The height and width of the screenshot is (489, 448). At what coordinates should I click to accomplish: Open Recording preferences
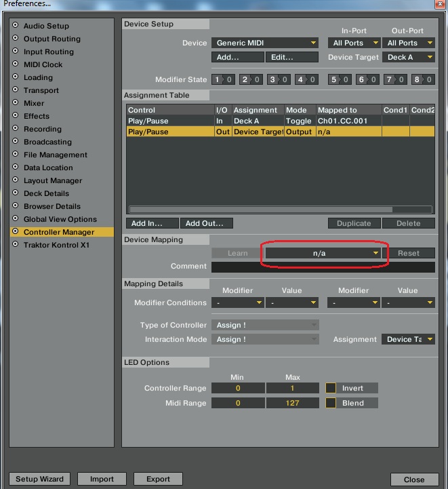(x=43, y=129)
